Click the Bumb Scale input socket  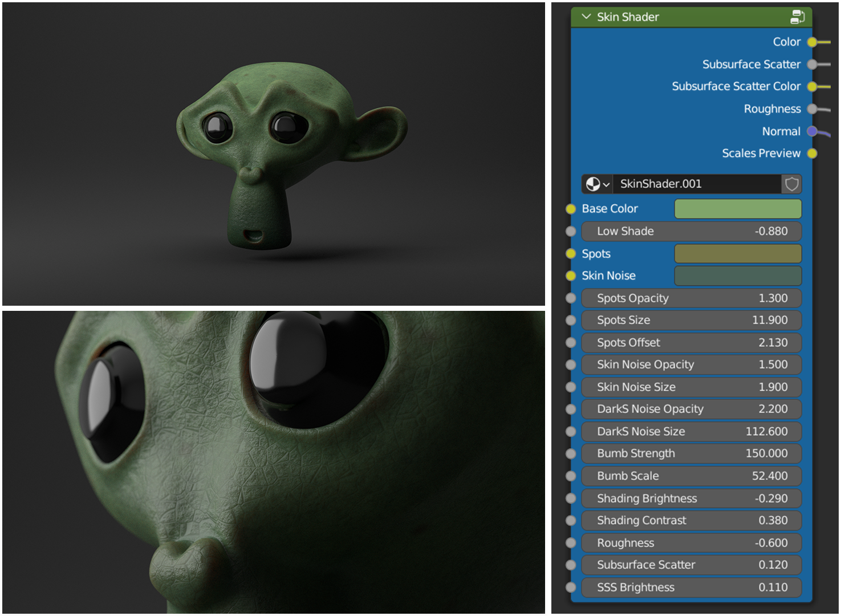point(571,476)
